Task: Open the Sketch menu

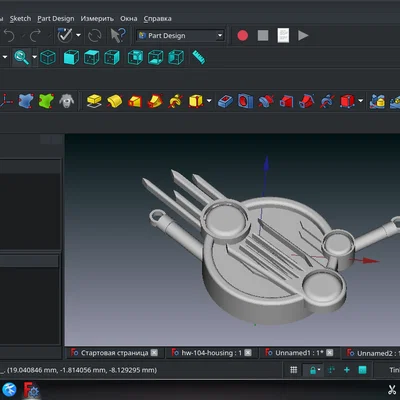Action: pyautogui.click(x=20, y=19)
